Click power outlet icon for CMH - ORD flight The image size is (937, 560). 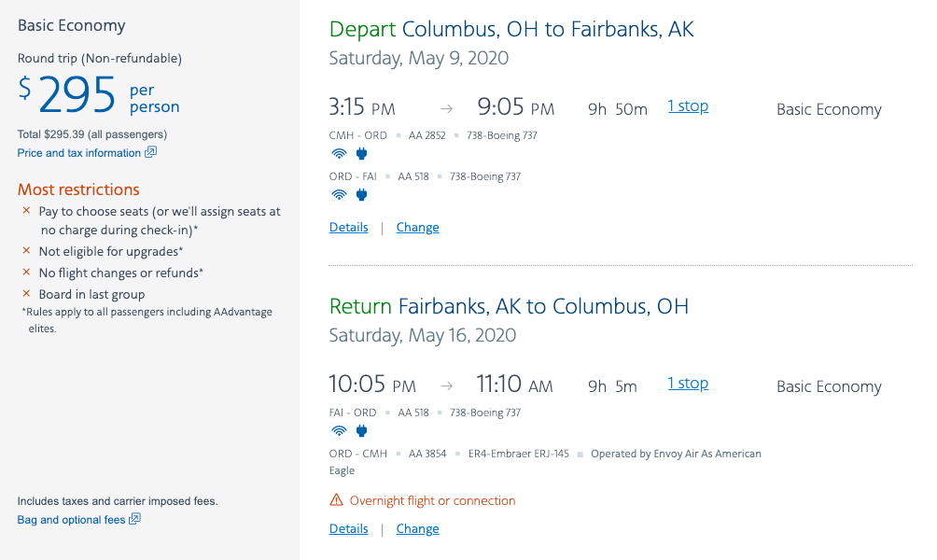pyautogui.click(x=362, y=154)
